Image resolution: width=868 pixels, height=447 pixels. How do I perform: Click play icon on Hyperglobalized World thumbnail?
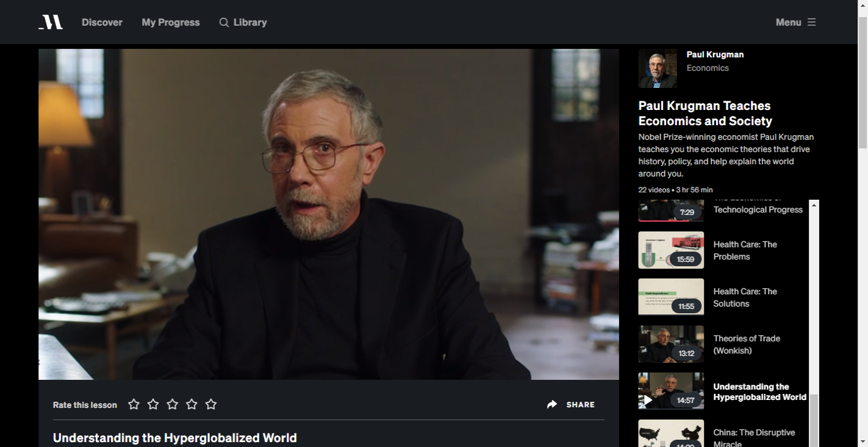point(648,401)
